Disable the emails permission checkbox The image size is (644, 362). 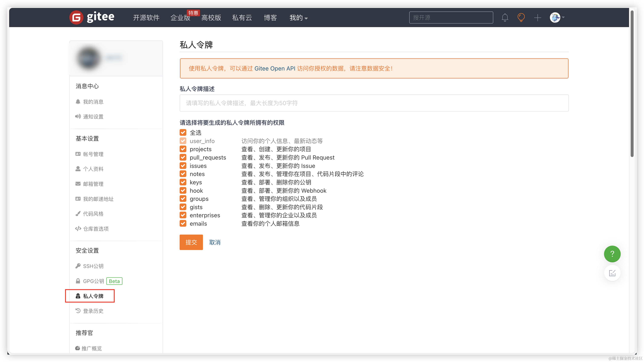183,224
